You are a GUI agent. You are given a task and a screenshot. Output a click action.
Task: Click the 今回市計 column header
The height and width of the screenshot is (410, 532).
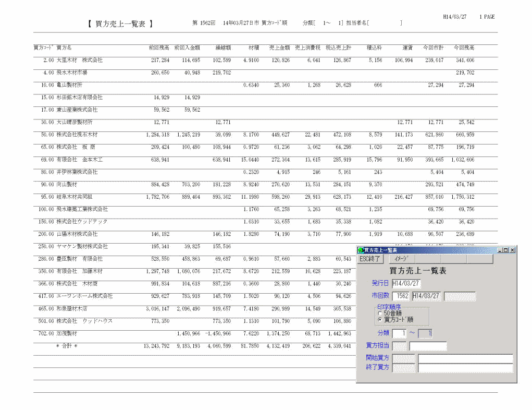coord(434,47)
